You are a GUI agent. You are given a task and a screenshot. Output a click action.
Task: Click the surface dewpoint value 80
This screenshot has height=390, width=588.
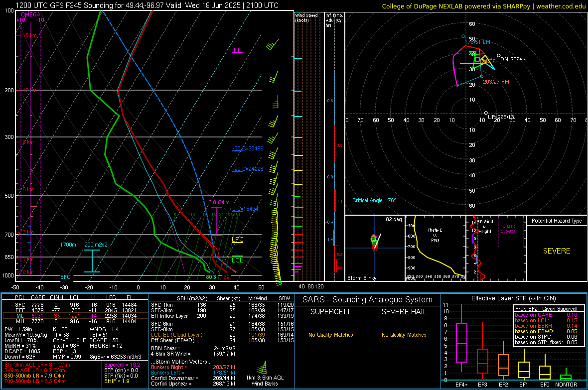(209, 277)
